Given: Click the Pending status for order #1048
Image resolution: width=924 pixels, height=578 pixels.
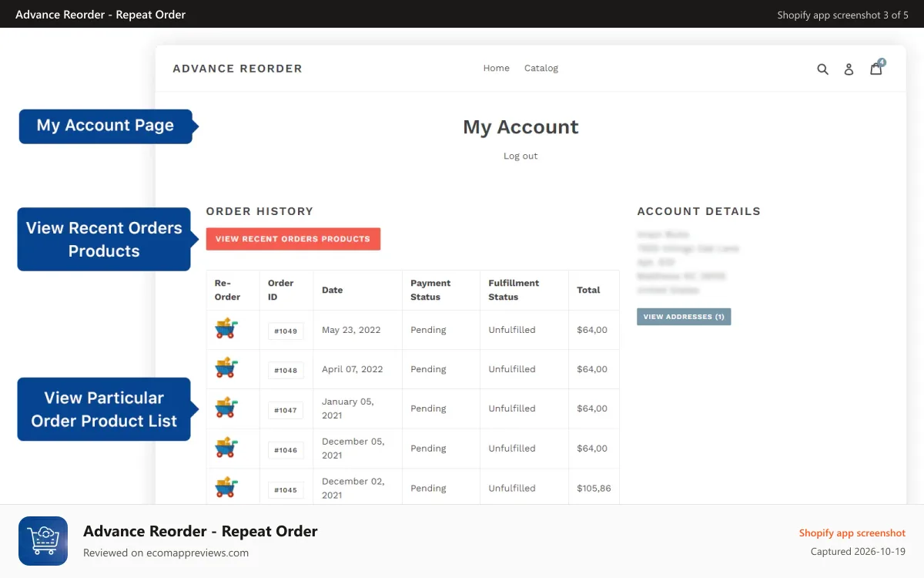Looking at the screenshot, I should [x=428, y=369].
